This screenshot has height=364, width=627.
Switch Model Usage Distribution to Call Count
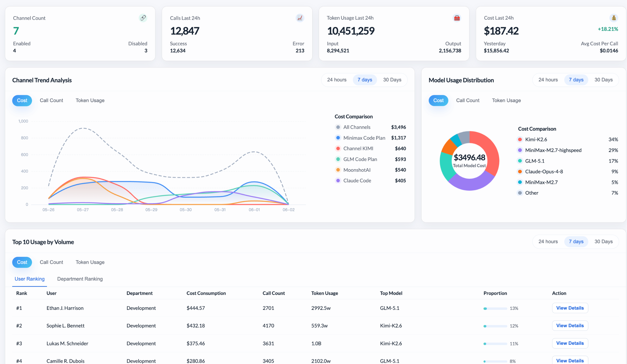(468, 101)
